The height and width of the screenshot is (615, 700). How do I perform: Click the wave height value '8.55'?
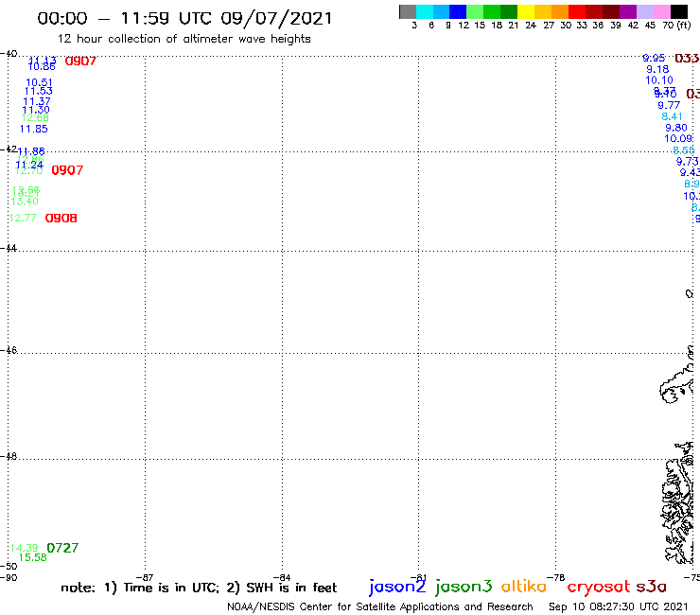tap(684, 150)
